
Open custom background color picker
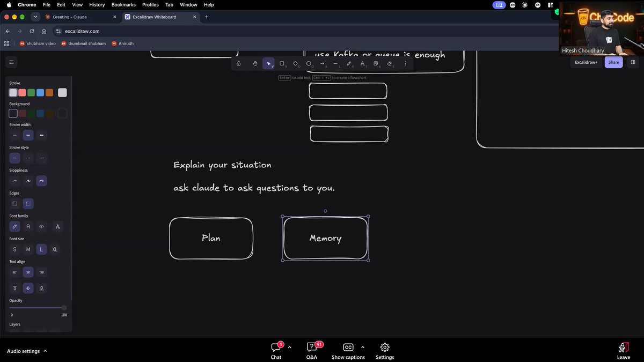click(62, 113)
